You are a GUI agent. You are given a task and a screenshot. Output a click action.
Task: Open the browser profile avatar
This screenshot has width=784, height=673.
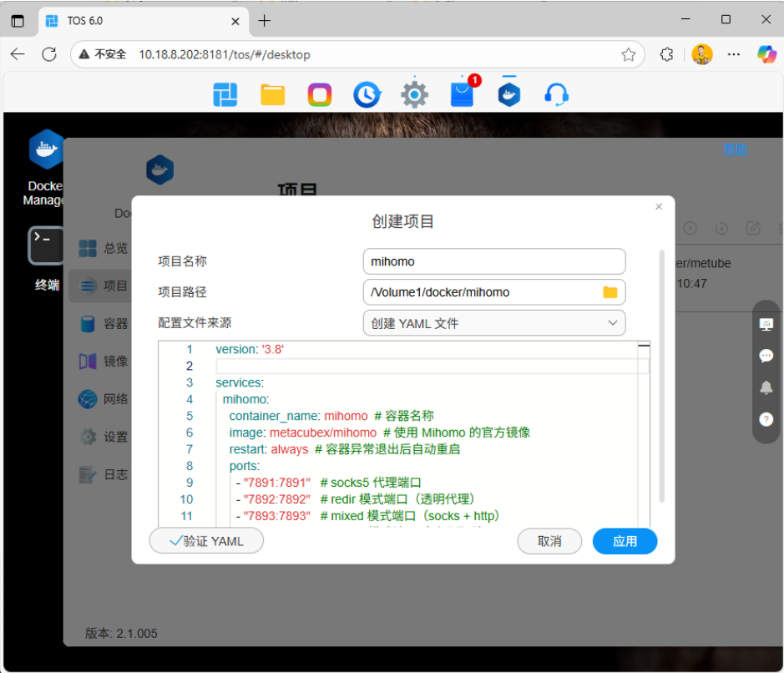point(702,54)
